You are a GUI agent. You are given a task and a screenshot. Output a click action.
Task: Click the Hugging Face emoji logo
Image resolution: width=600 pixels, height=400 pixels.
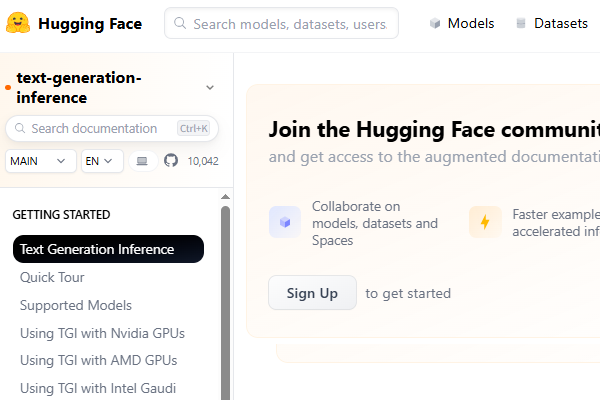pyautogui.click(x=18, y=23)
